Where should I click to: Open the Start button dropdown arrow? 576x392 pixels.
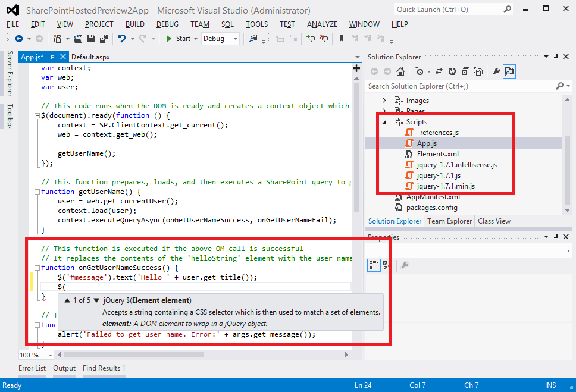(195, 39)
